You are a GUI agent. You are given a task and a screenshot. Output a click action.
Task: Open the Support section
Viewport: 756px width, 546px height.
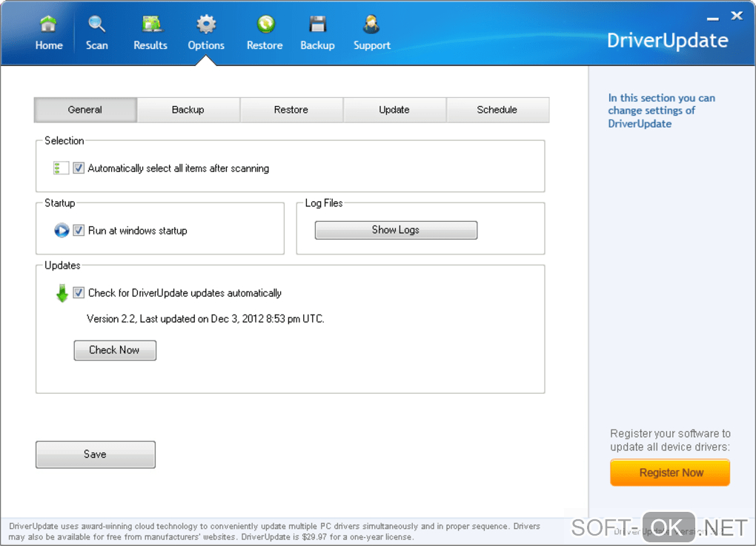pyautogui.click(x=372, y=33)
